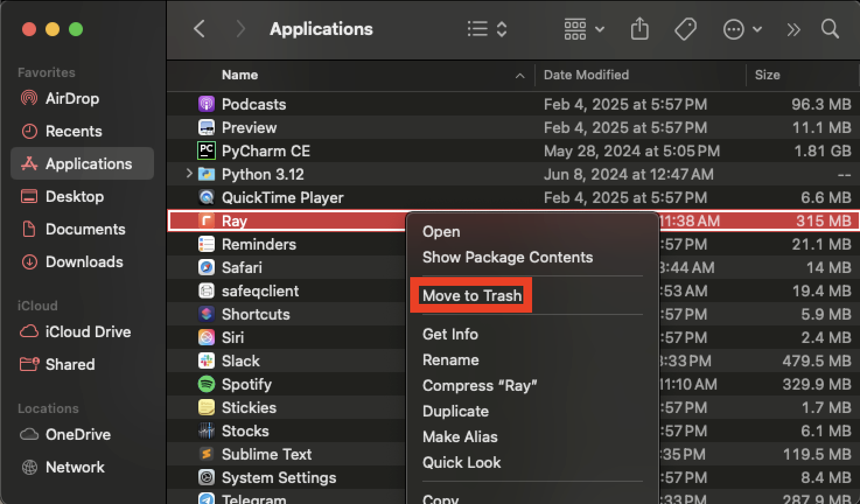Open Documents in the sidebar
This screenshot has height=504, width=860.
click(82, 229)
